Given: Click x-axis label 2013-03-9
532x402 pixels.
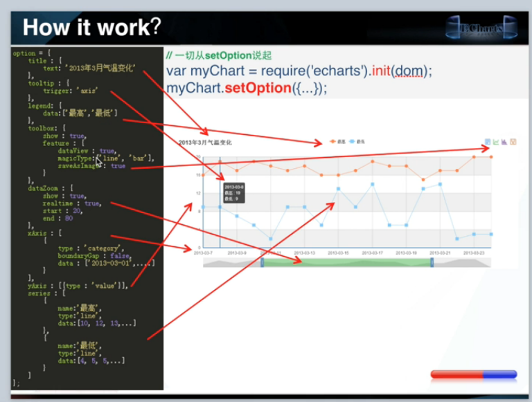Looking at the screenshot, I should coord(237,253).
